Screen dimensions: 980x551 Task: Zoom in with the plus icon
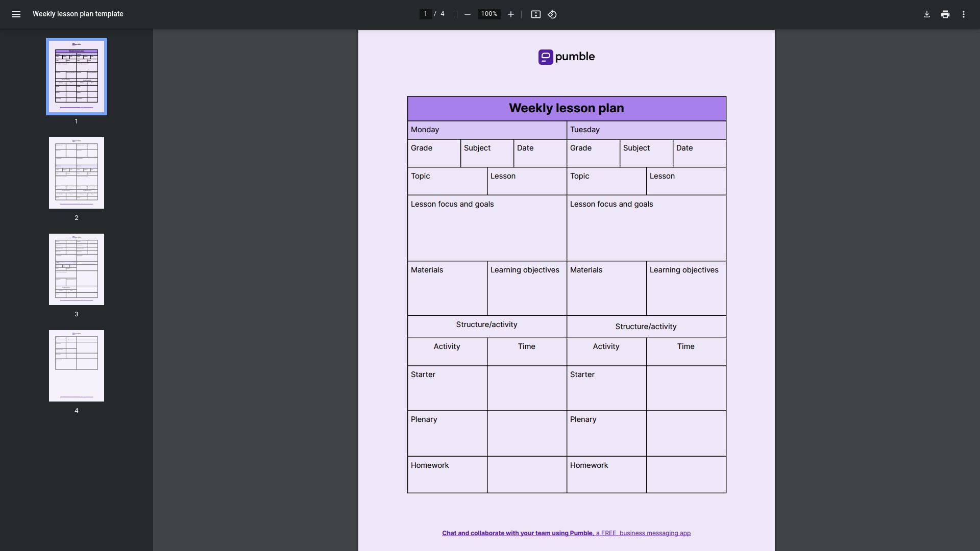click(510, 14)
